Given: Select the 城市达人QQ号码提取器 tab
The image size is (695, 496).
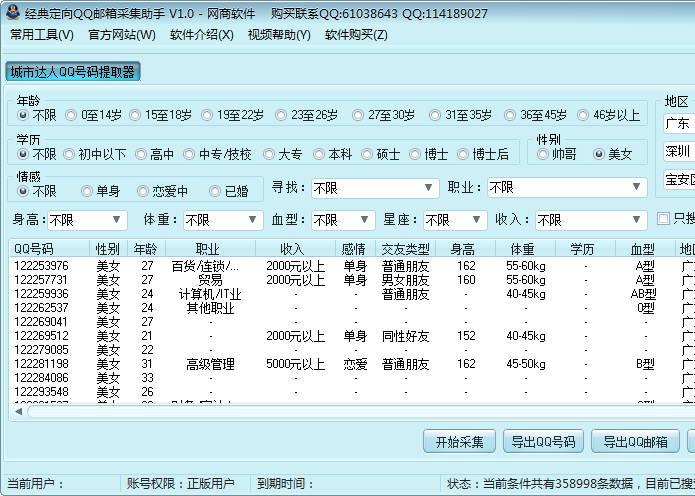Looking at the screenshot, I should pos(73,72).
